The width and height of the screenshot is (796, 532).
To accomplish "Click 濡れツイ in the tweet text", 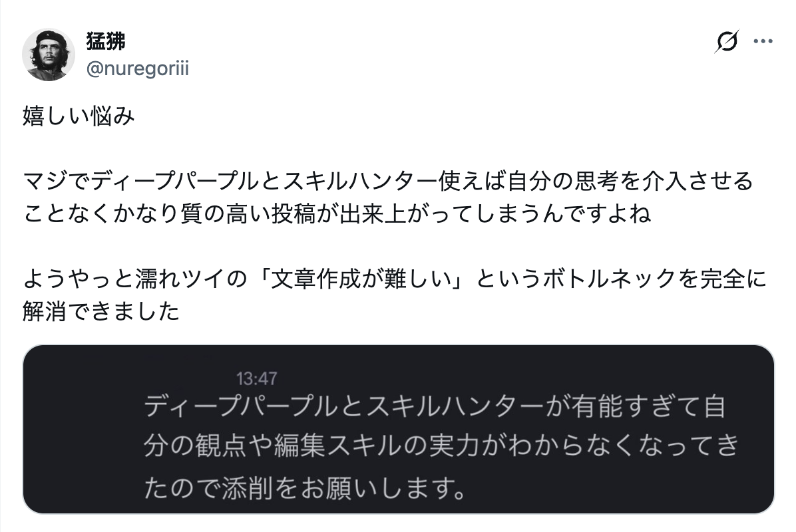I will pyautogui.click(x=185, y=279).
